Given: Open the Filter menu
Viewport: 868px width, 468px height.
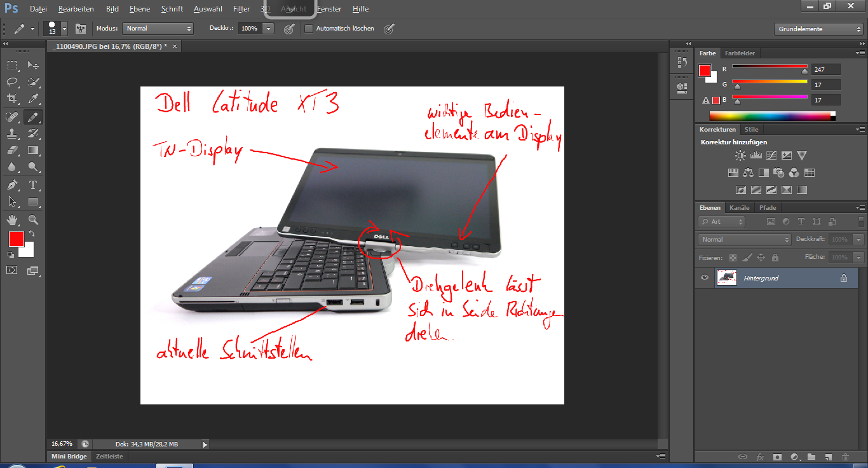Looking at the screenshot, I should point(241,9).
